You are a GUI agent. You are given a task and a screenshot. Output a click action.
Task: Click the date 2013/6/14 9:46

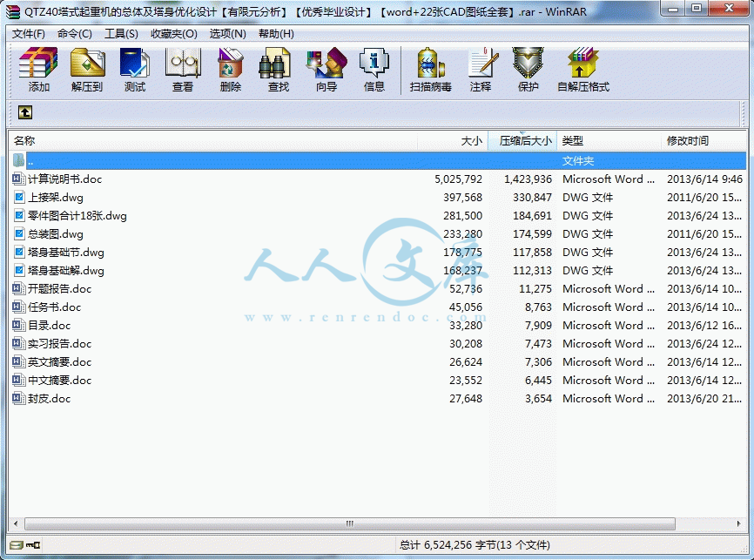[x=704, y=179]
